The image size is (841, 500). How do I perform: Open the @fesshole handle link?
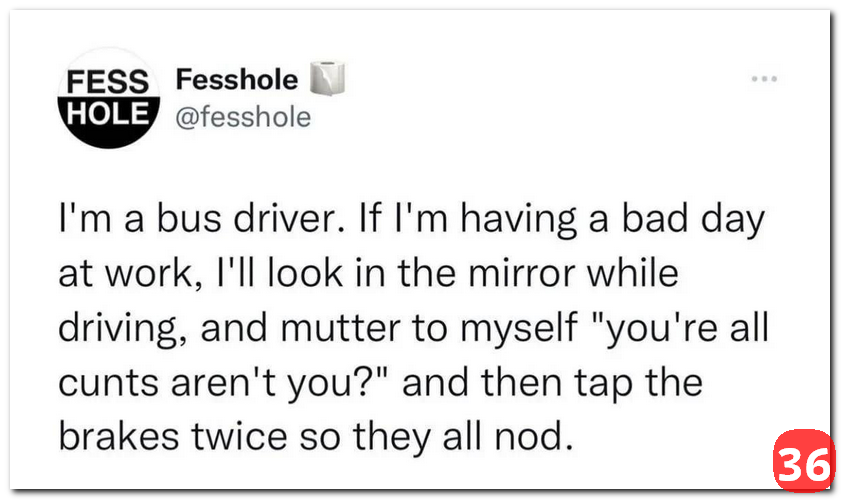[x=243, y=117]
